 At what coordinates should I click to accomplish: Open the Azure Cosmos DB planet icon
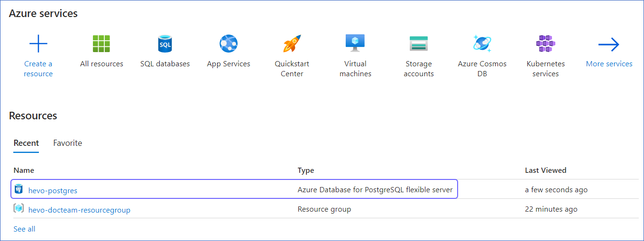[x=482, y=44]
